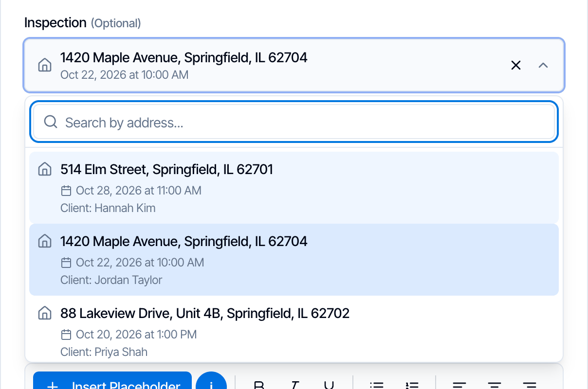This screenshot has height=389, width=588.
Task: Click the calendar icon next to Oct 28, 2026
Action: [x=66, y=191]
